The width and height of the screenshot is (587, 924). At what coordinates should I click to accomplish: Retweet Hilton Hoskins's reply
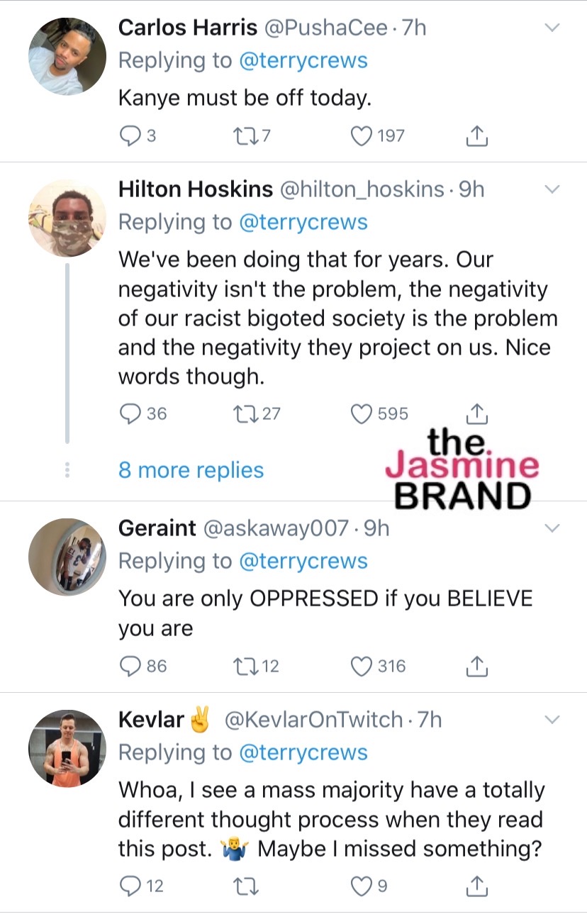(242, 413)
